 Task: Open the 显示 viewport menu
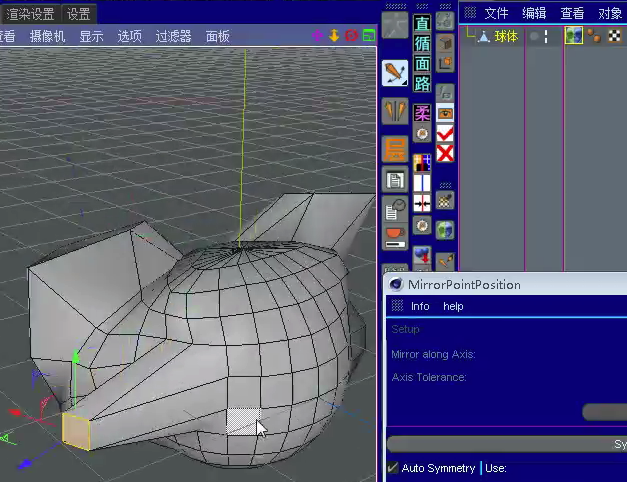pos(91,36)
